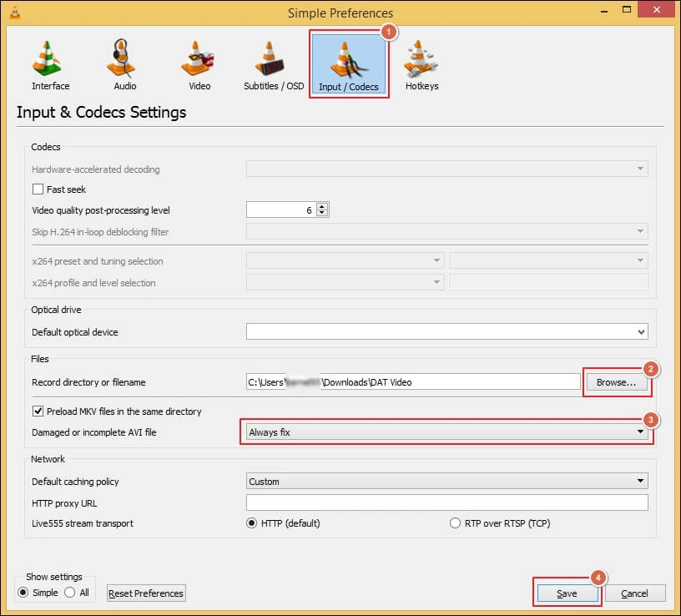Viewport: 681px width, 616px height.
Task: Open the x264 tuning selection dropdown
Action: [x=549, y=260]
